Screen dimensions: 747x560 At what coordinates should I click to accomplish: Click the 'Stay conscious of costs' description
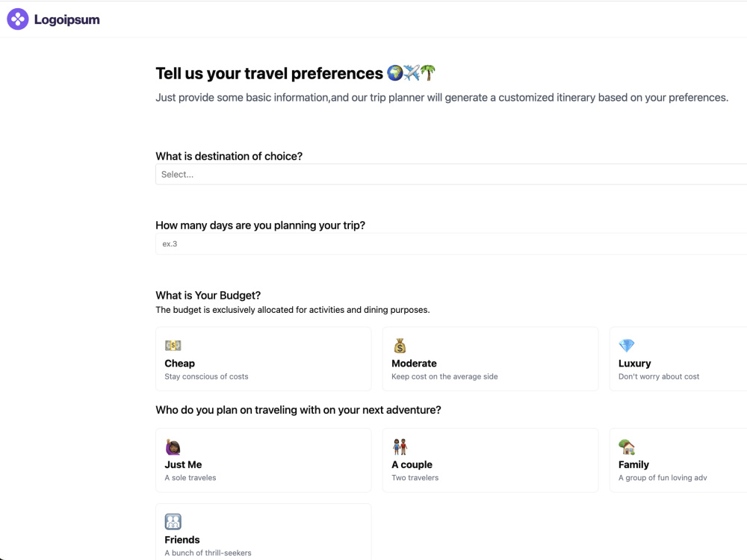[206, 376]
